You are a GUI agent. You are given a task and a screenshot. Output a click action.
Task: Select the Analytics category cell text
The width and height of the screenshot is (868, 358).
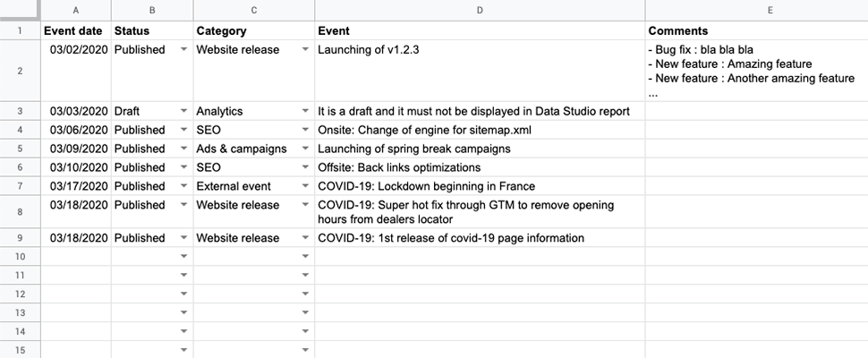tap(219, 111)
